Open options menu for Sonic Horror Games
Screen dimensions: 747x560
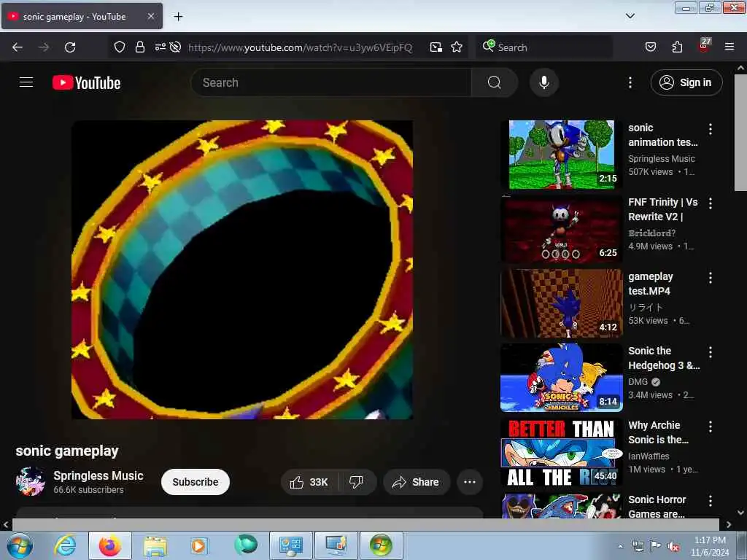pos(711,500)
